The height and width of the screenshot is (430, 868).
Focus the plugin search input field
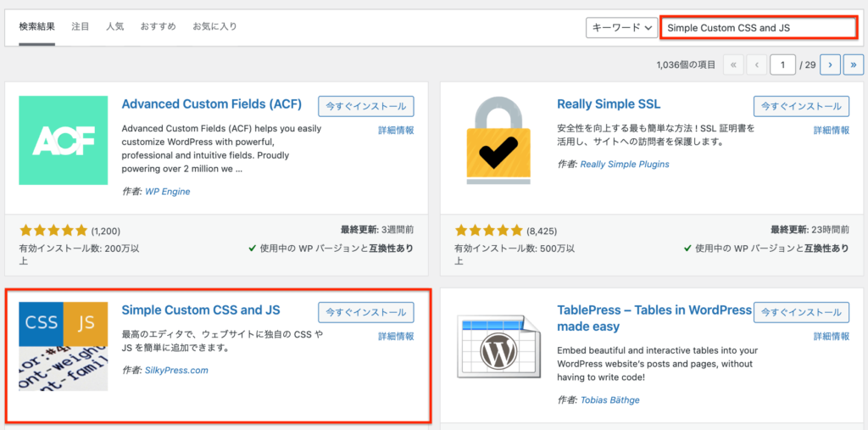point(759,27)
